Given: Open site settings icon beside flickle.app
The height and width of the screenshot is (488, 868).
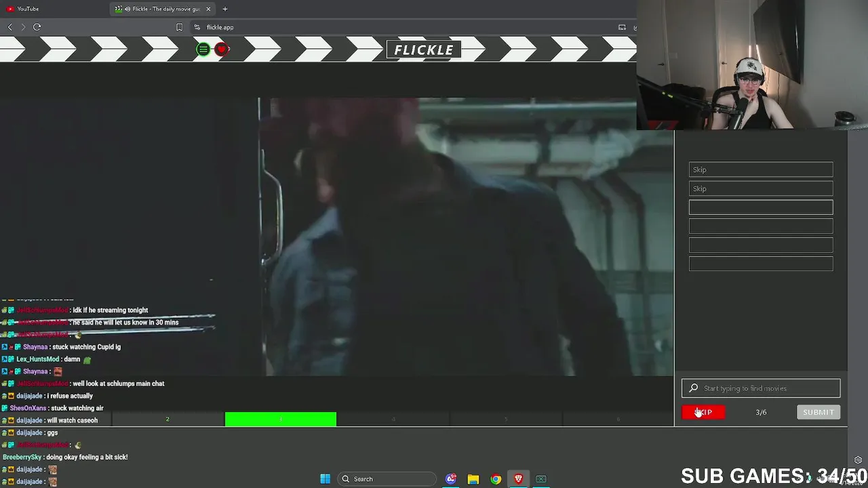Looking at the screenshot, I should click(x=197, y=27).
